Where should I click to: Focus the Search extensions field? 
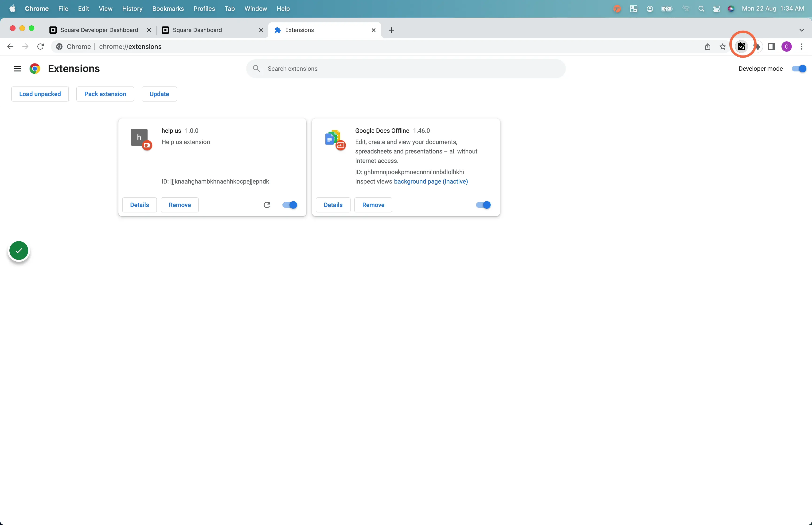406,69
